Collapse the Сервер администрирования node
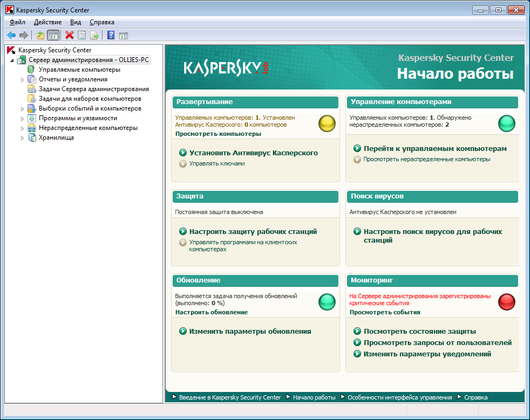 click(x=12, y=60)
